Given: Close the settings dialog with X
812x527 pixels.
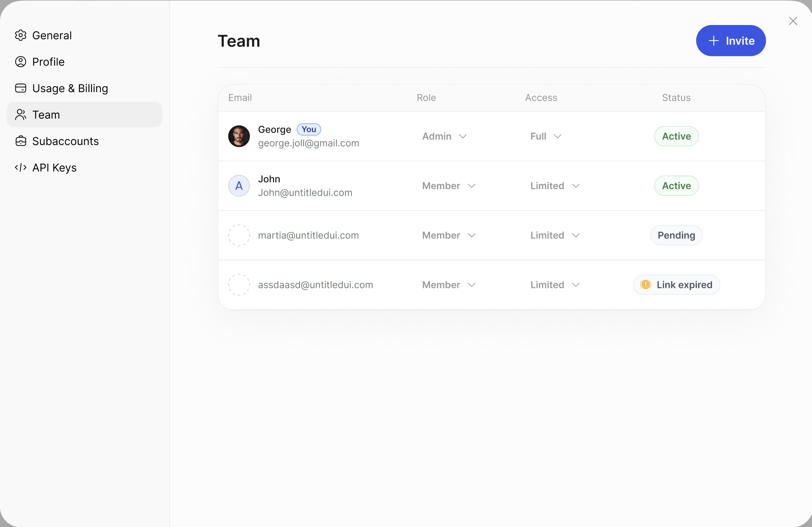Looking at the screenshot, I should (793, 21).
